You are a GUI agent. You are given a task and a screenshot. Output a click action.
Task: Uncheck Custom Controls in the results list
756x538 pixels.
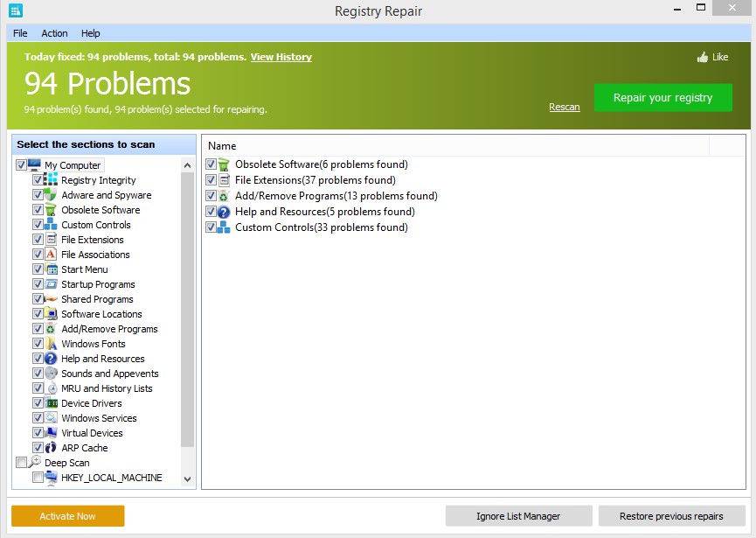[x=209, y=227]
